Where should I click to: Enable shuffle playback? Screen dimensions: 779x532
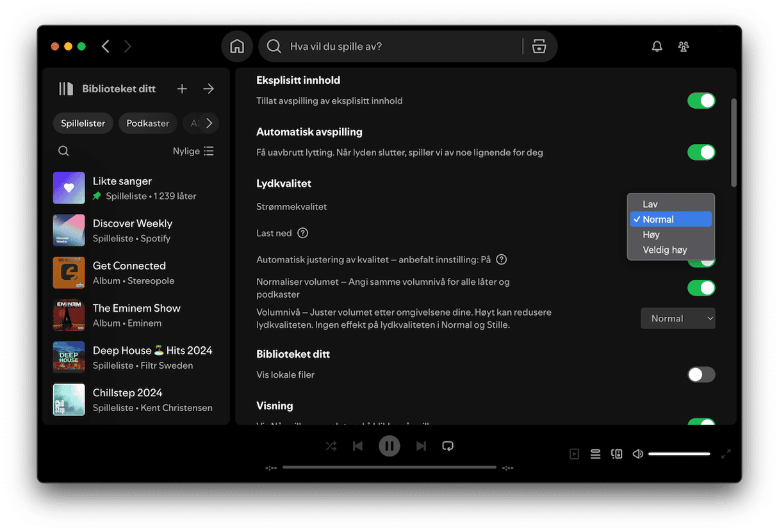[x=331, y=446]
